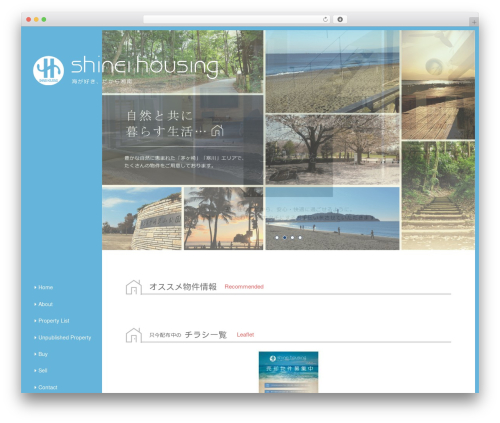Screen dimensions: 500x423
Task: Select the third slideshow dot indicator
Action: point(292,238)
